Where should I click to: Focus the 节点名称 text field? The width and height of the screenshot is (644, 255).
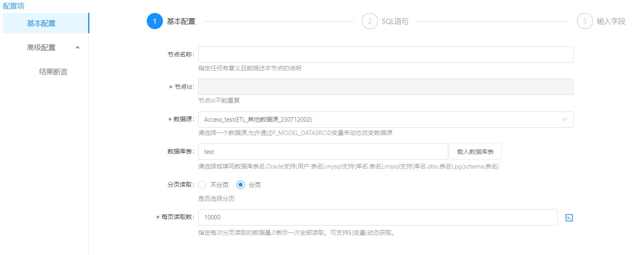pyautogui.click(x=385, y=55)
